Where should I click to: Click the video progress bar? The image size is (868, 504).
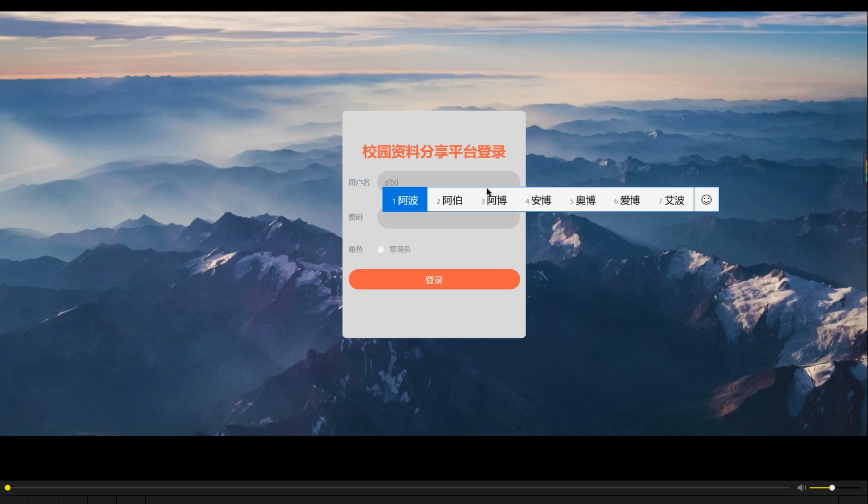pos(397,487)
